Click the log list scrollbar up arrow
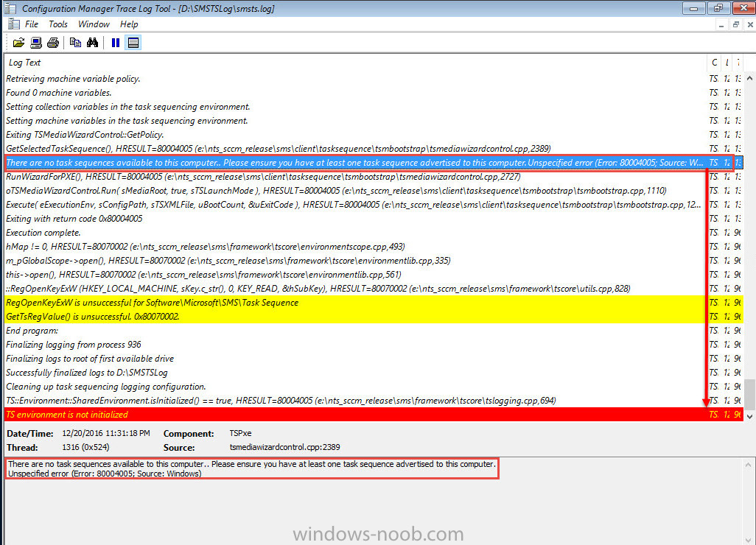This screenshot has height=545, width=756. (x=749, y=77)
